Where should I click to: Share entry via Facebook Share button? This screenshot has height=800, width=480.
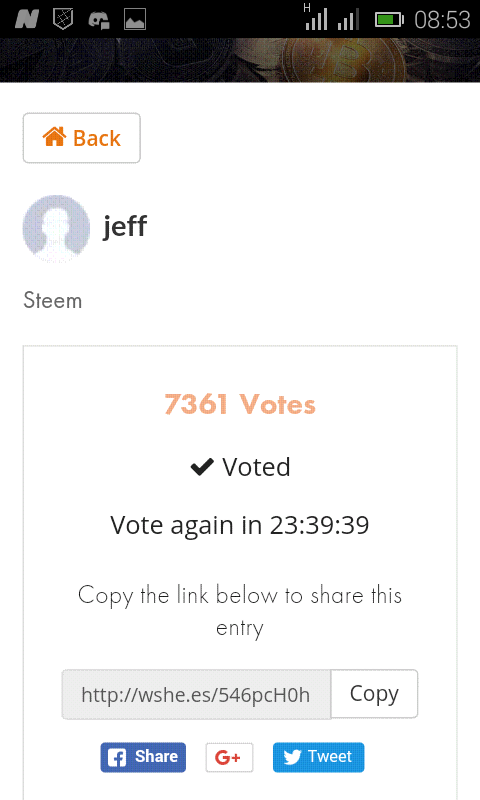[143, 757]
